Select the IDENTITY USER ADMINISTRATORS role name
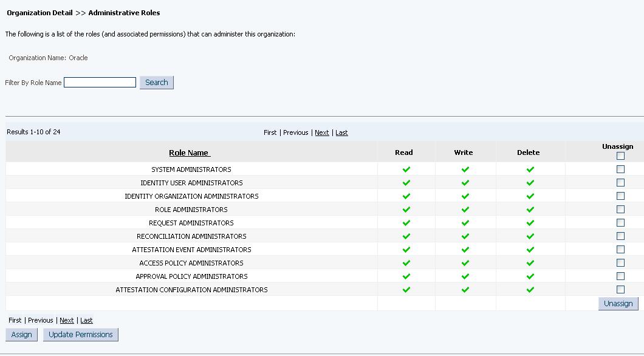This screenshot has width=644, height=356. tap(191, 183)
